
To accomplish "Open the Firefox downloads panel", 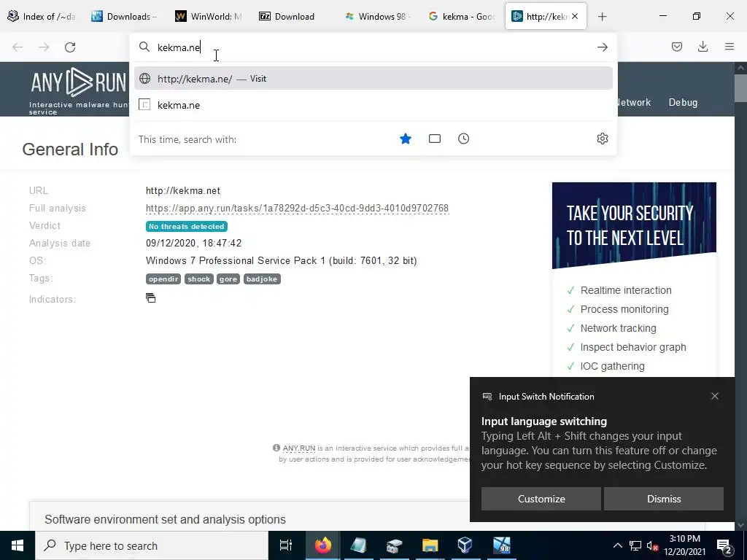I will (703, 47).
